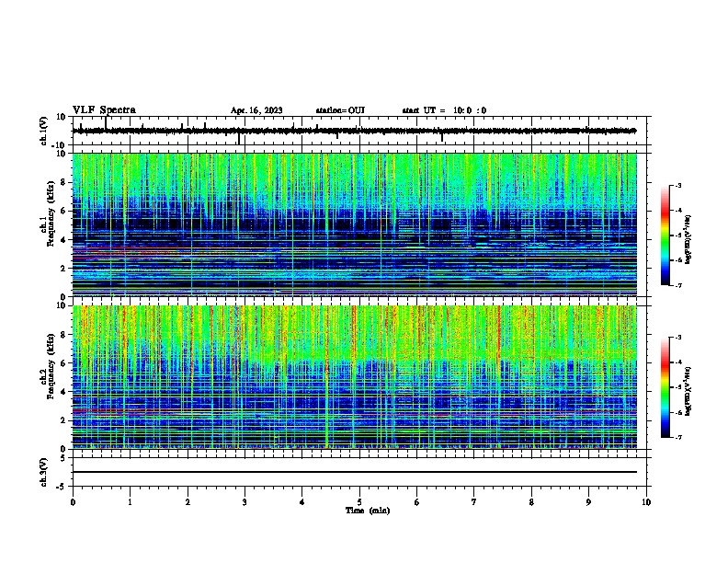Image resolution: width=728 pixels, height=563 pixels.
Task: Click the "-7" value on ch.2 colorbar
Action: click(678, 437)
